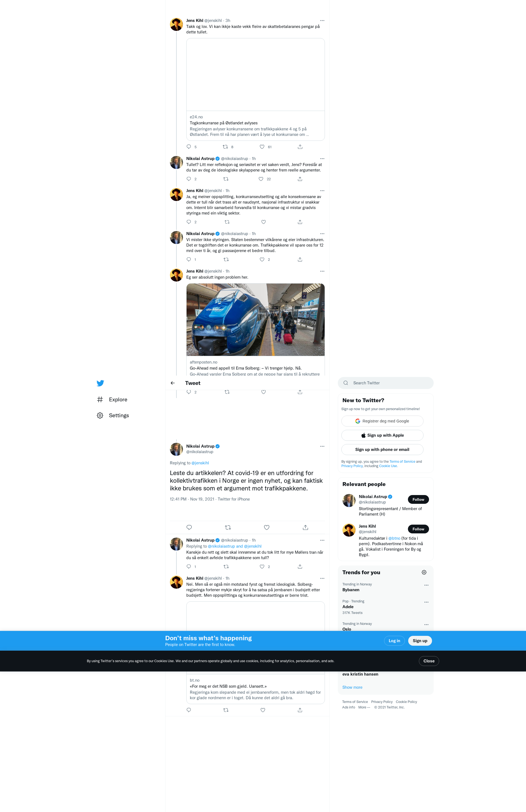The height and width of the screenshot is (812, 526).
Task: Click the back arrow beside Tweet
Action: point(173,383)
